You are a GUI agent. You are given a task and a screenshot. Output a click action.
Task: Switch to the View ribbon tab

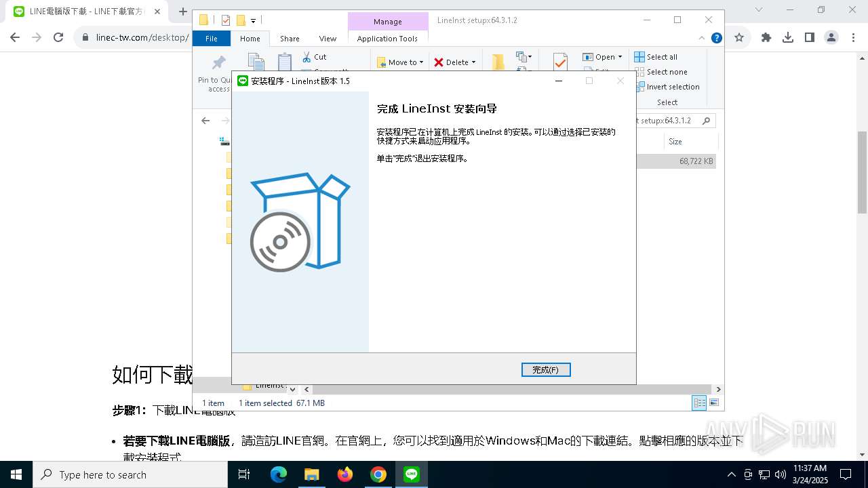(x=328, y=39)
